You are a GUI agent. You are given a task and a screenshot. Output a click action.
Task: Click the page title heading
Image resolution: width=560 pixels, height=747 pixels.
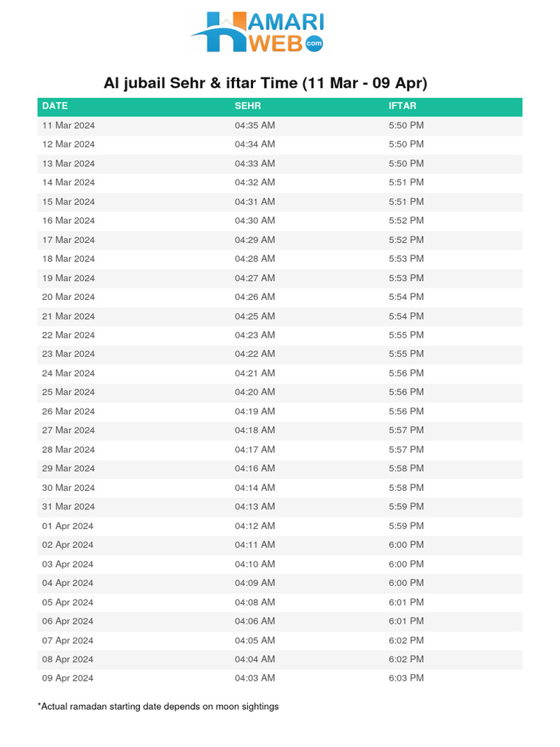[265, 83]
